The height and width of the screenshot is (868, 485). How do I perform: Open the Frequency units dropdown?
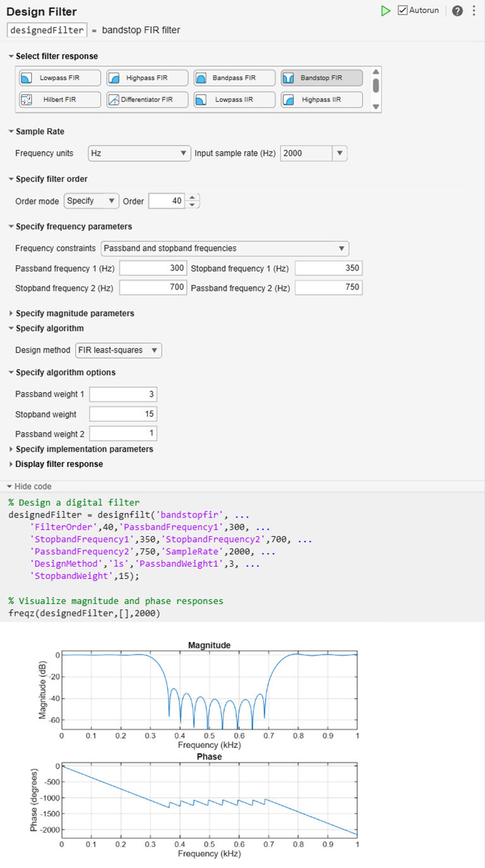[139, 153]
